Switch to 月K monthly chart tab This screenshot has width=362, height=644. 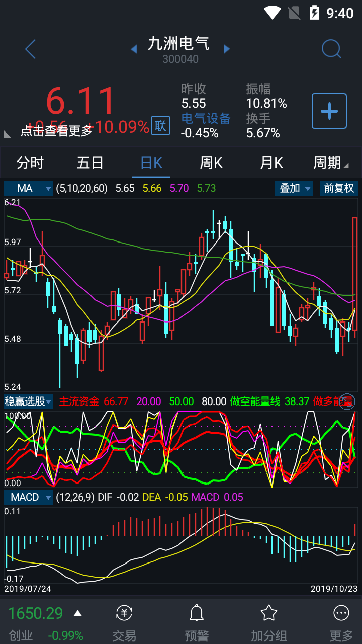click(x=271, y=163)
